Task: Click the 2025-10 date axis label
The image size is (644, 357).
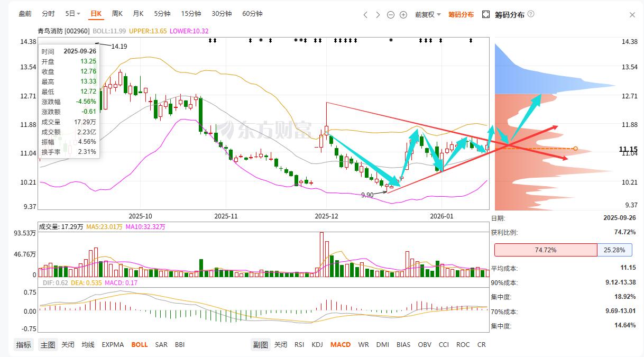Action: tap(140, 216)
